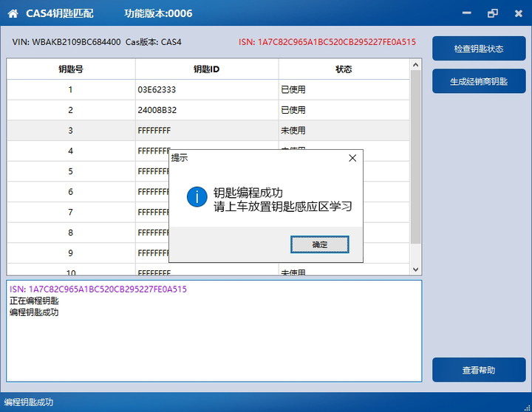Click the blue info icon in dialog

click(x=197, y=196)
